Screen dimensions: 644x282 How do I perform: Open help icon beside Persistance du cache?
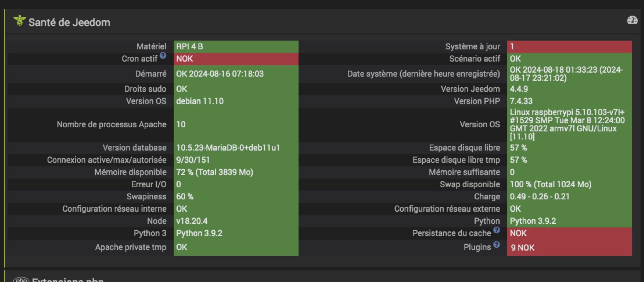[497, 230]
